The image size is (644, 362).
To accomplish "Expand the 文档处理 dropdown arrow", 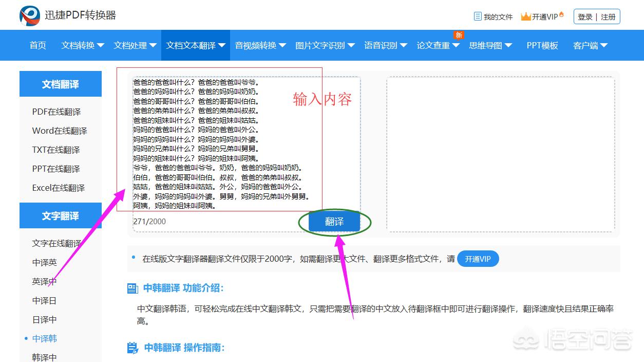I will click(153, 45).
